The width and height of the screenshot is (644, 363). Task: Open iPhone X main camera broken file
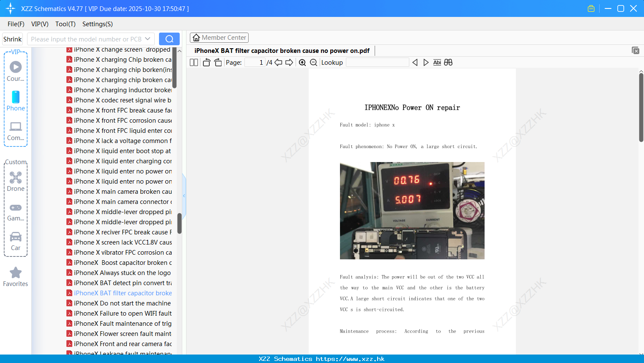point(119,192)
